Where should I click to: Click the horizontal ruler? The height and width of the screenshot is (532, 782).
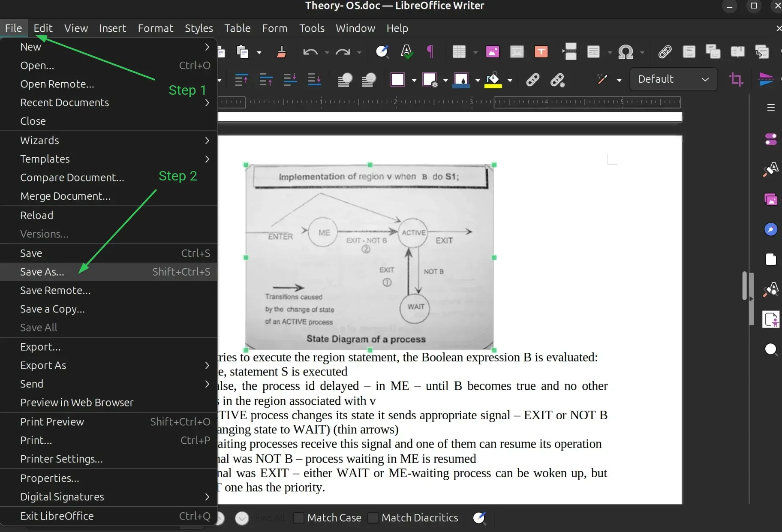coord(449,102)
